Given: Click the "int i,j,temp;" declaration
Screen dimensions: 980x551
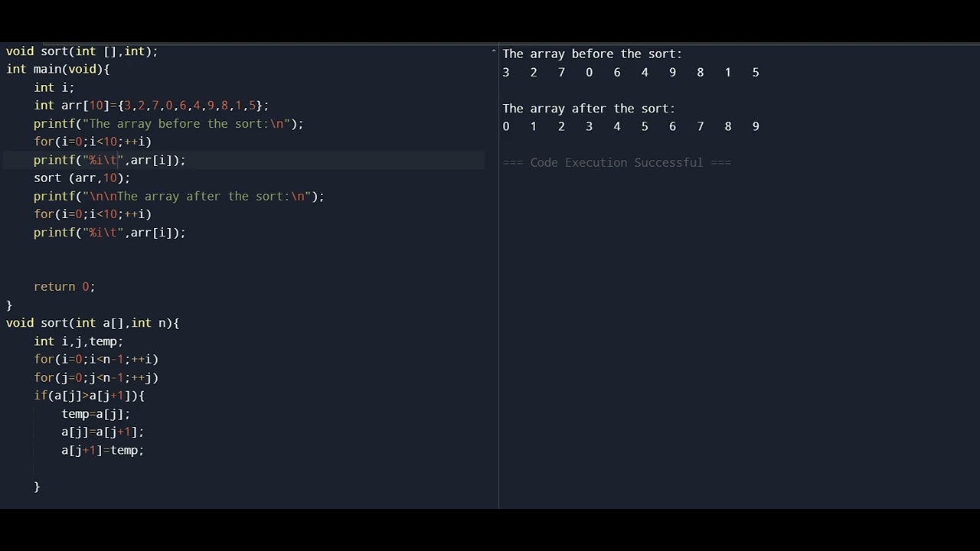Looking at the screenshot, I should (78, 341).
